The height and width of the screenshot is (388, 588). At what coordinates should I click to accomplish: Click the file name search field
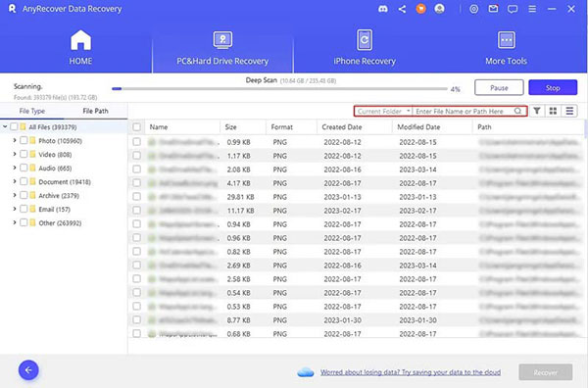(465, 111)
